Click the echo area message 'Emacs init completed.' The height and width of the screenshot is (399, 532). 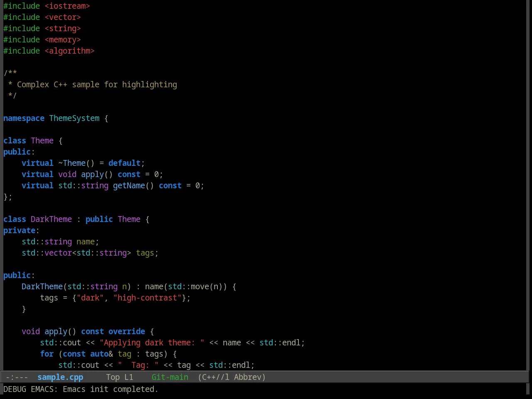pyautogui.click(x=111, y=389)
